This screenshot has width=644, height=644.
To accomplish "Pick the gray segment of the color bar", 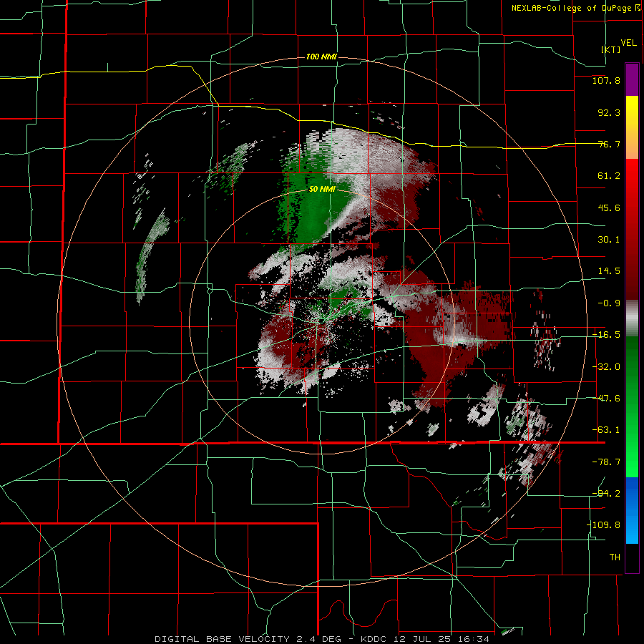I will [632, 318].
